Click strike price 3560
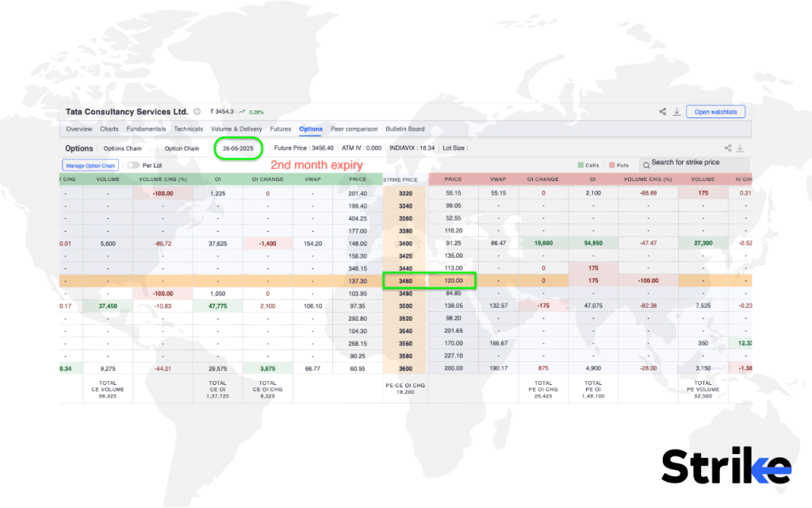812x508 pixels. click(x=405, y=344)
